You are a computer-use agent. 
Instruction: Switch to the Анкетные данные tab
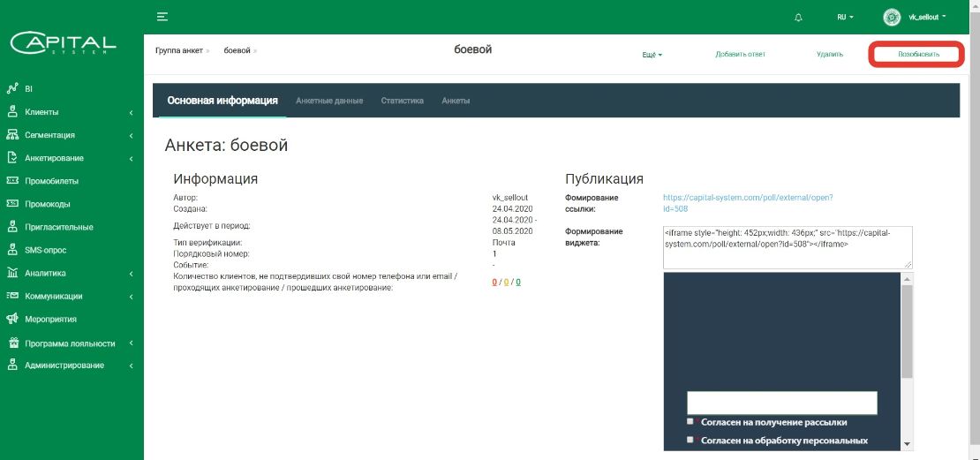click(x=329, y=101)
